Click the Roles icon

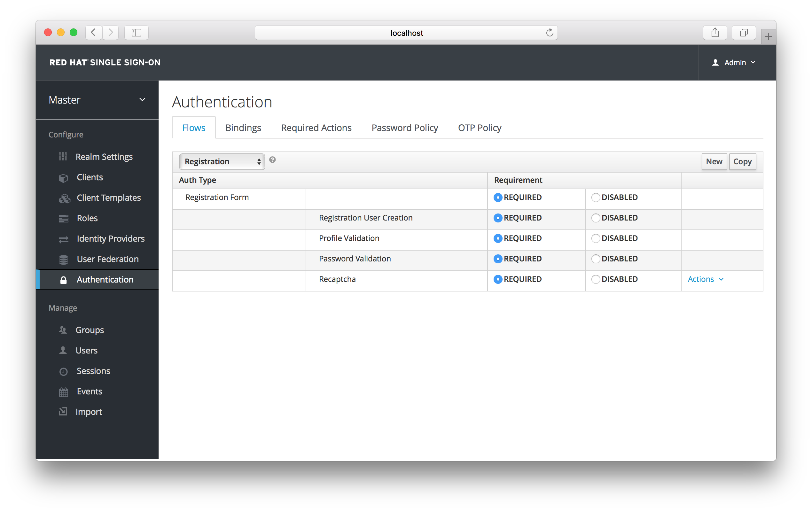(x=64, y=218)
